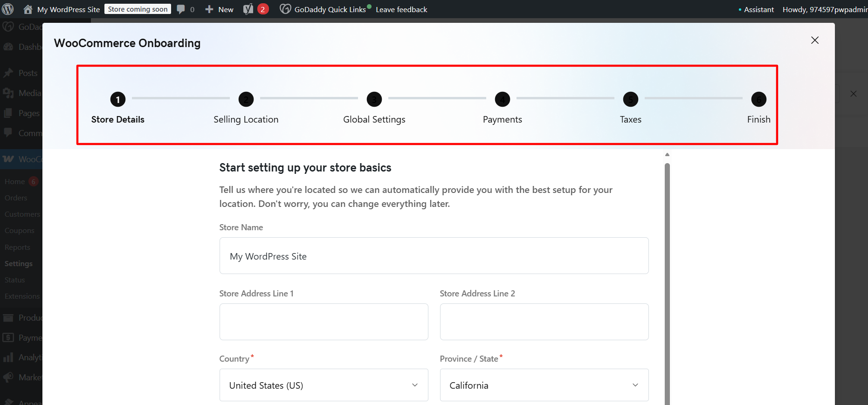Click the WooCommerce logo icon in sidebar
868x405 pixels.
pyautogui.click(x=8, y=159)
